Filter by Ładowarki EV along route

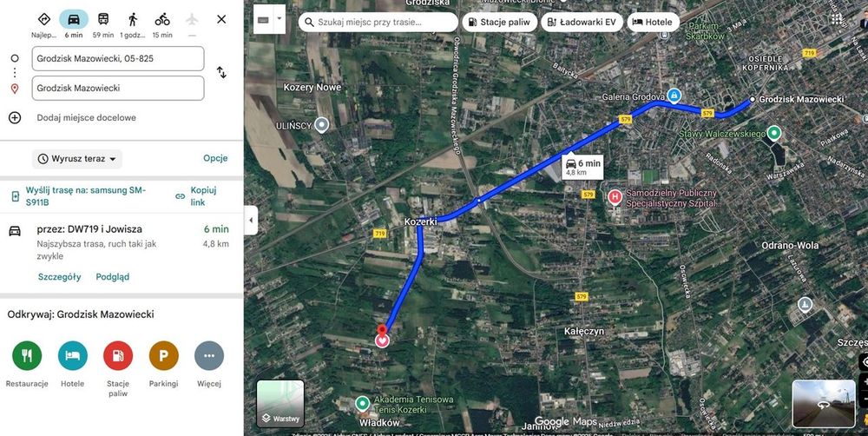tap(582, 23)
